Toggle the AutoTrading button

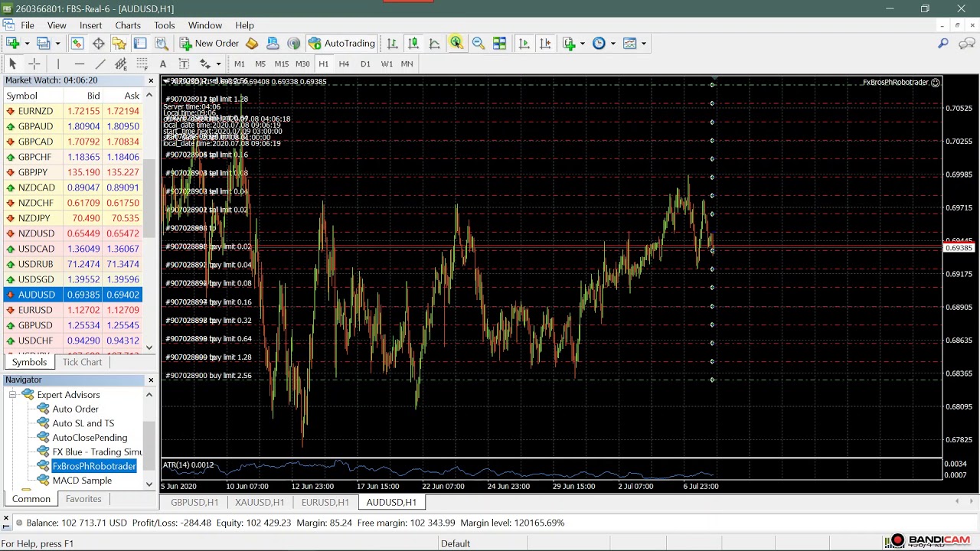coord(341,44)
